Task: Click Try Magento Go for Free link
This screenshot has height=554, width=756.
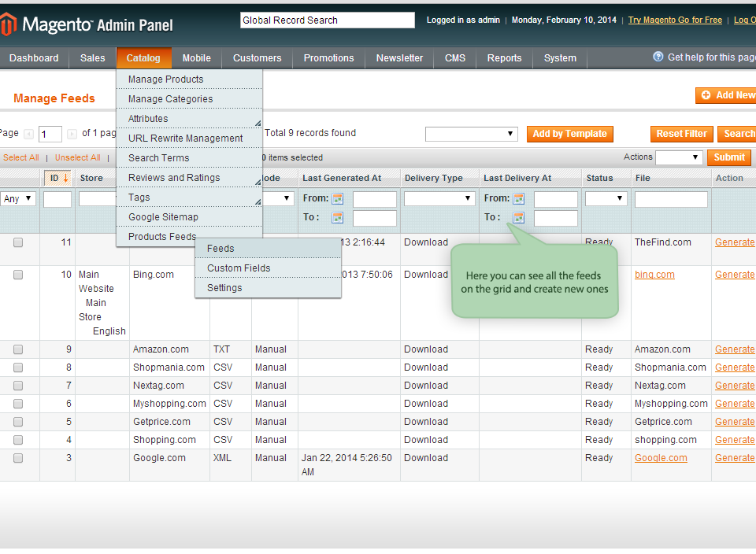Action: point(675,20)
